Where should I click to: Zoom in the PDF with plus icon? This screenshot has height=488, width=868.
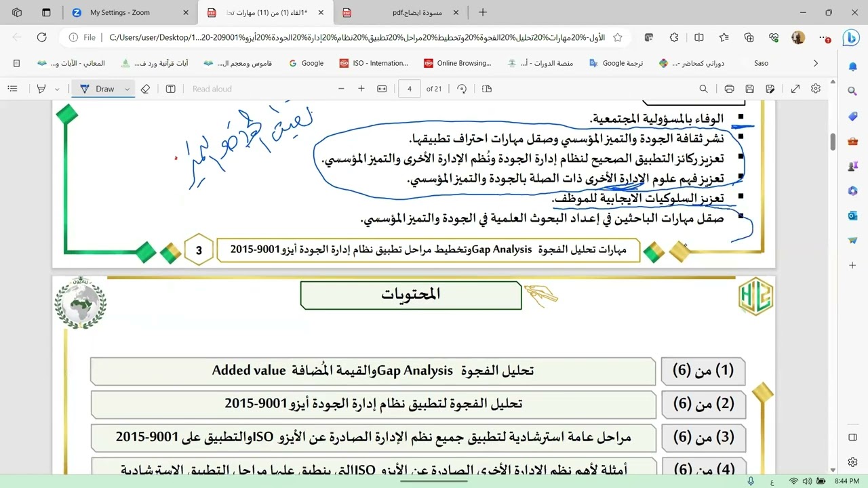click(x=361, y=89)
